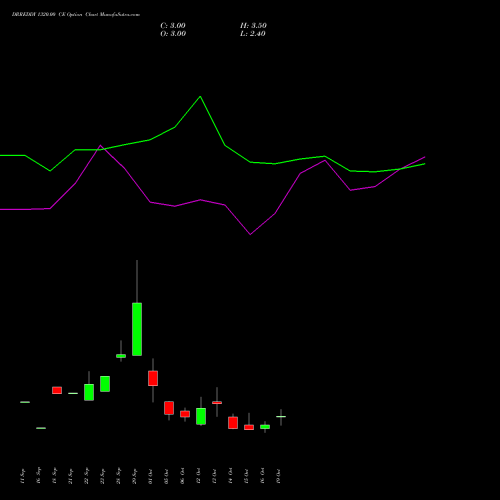Select the red candle above 01 Oct
Image resolution: width=500 pixels, height=500 pixels.
pos(153,378)
